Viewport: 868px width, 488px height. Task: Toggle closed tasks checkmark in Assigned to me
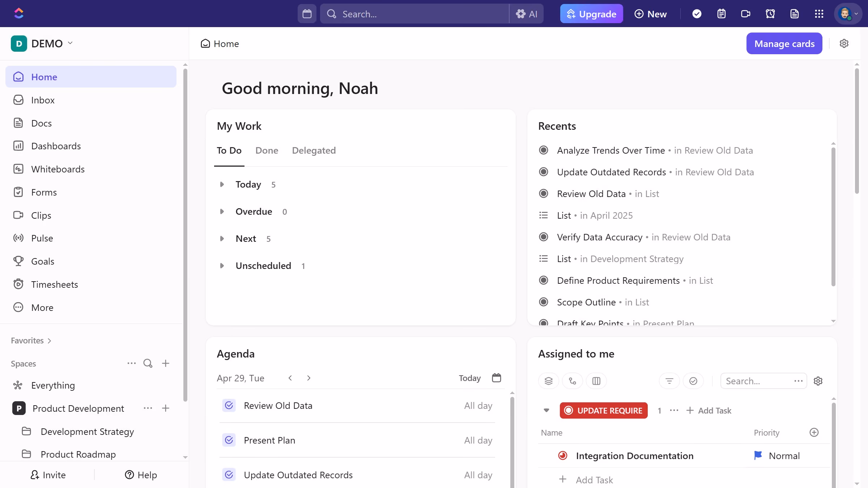pos(693,381)
